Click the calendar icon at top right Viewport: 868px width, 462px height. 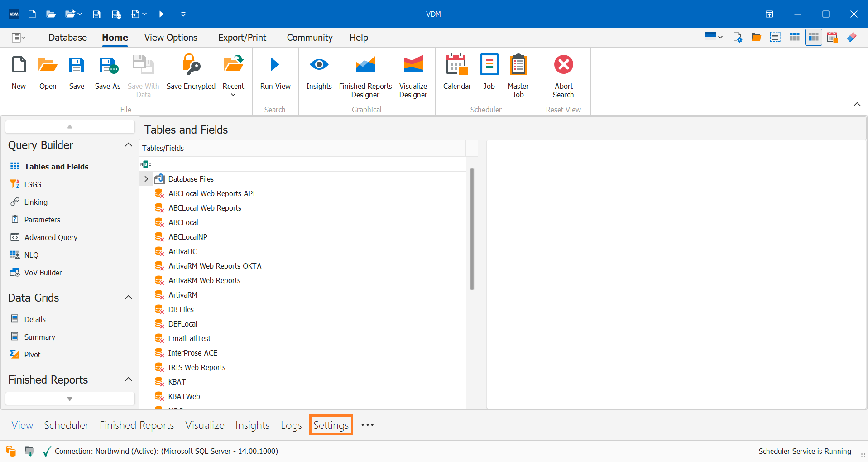pyautogui.click(x=833, y=38)
